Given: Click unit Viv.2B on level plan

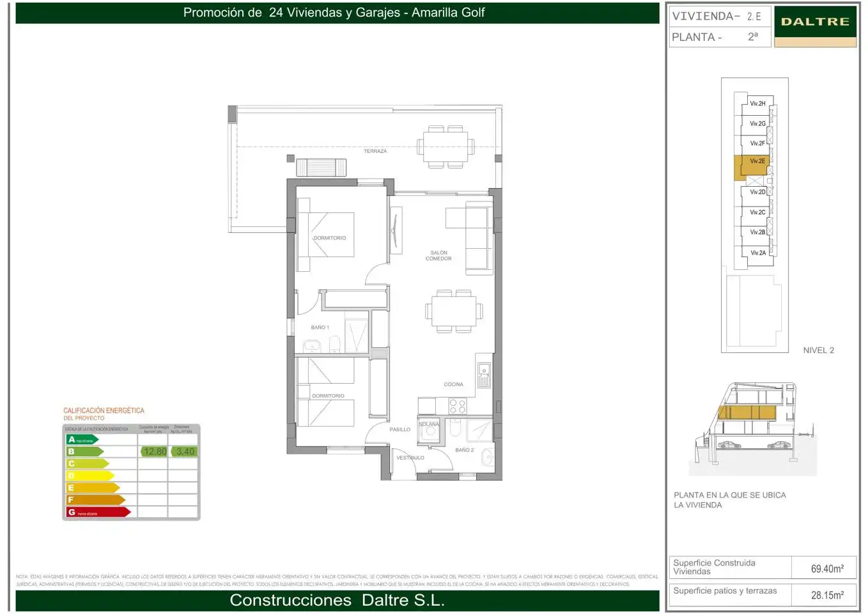Looking at the screenshot, I should (x=757, y=232).
